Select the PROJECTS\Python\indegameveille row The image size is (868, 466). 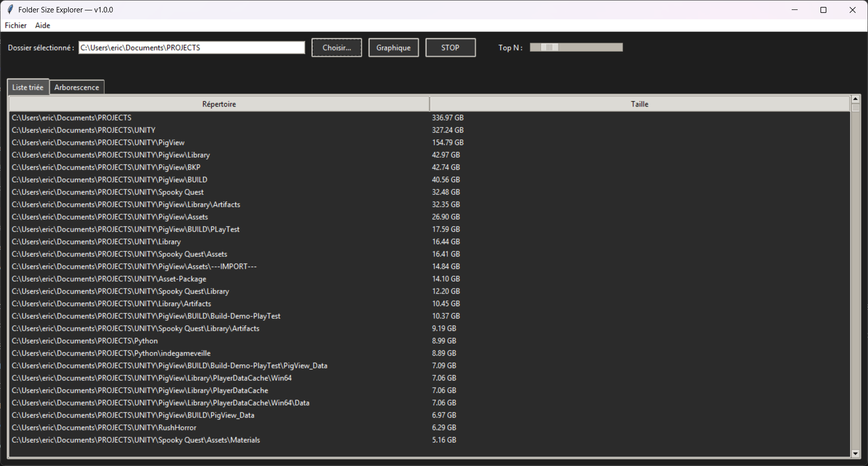click(111, 353)
